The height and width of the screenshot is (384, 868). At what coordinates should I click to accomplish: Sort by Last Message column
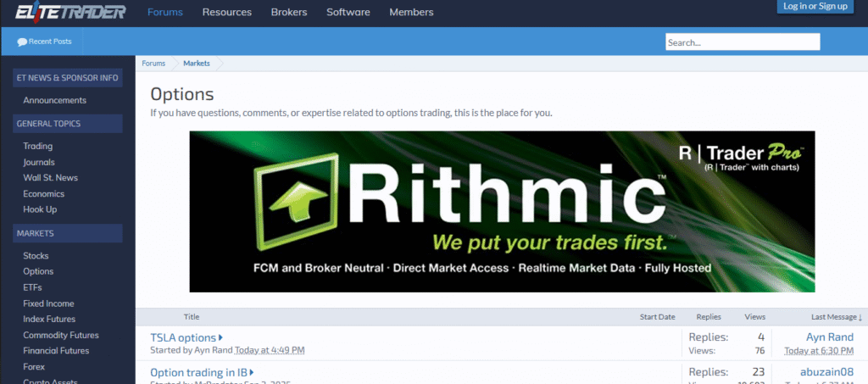click(837, 317)
